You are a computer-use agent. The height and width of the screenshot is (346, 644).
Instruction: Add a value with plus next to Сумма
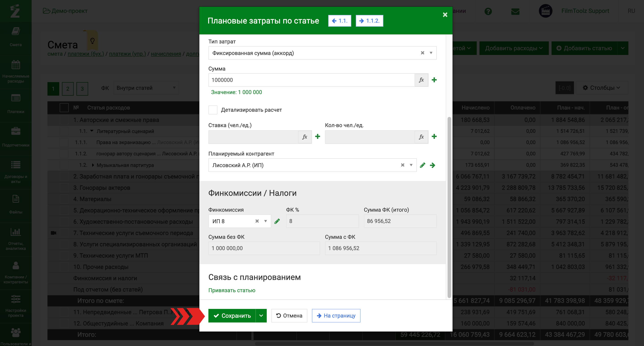point(434,80)
